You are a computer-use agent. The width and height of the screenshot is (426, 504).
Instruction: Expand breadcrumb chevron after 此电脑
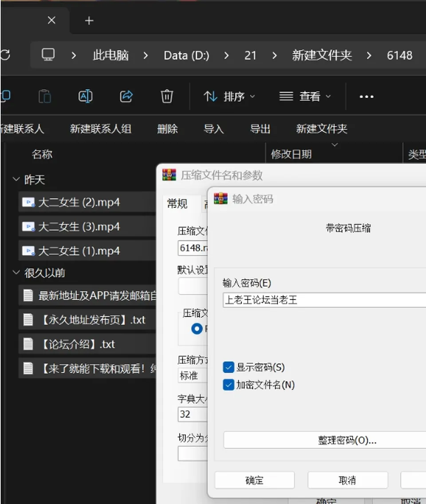(146, 55)
